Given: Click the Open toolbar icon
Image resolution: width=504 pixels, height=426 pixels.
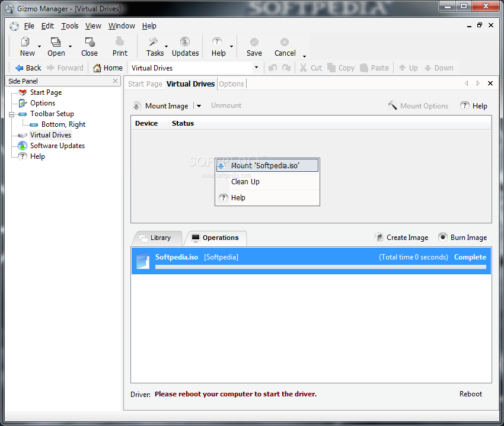Looking at the screenshot, I should point(56,41).
